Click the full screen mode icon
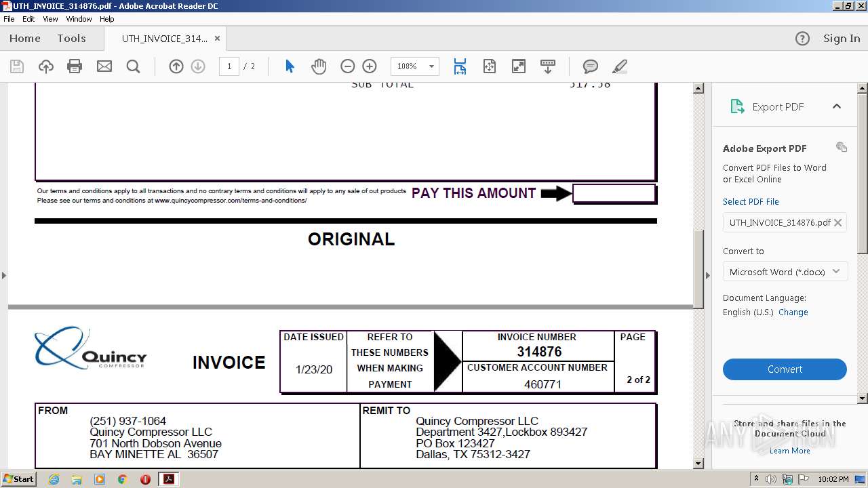Image resolution: width=868 pixels, height=488 pixels. point(519,66)
